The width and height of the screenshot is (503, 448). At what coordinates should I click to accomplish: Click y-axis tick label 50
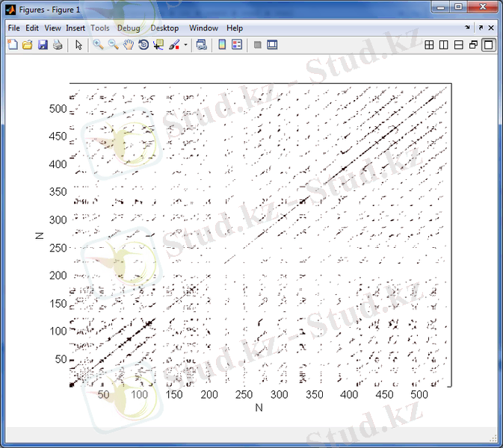61,359
